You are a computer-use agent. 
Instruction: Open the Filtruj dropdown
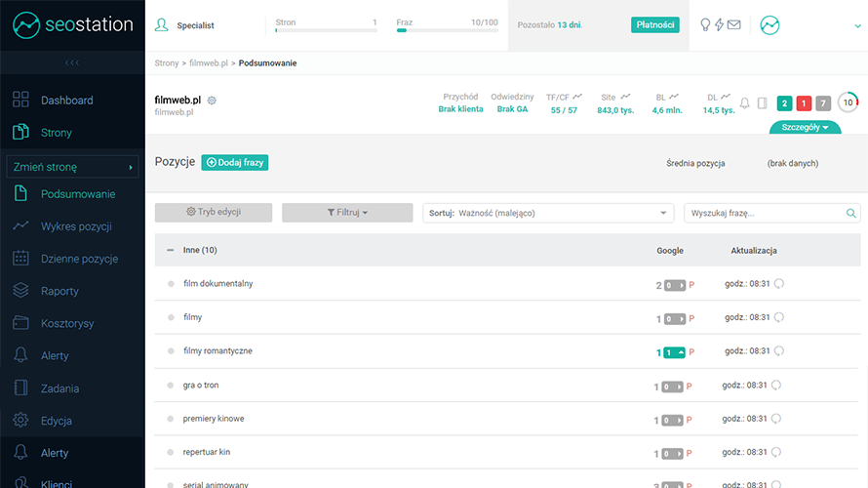347,212
